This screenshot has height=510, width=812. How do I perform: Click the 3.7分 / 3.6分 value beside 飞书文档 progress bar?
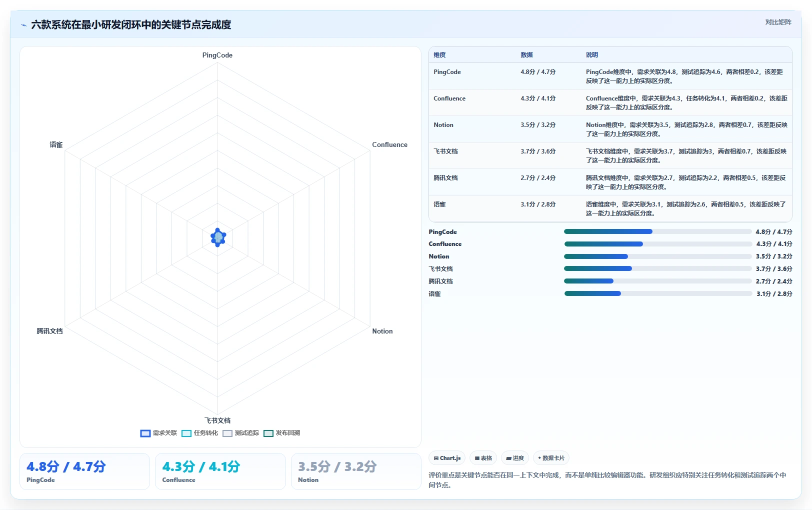point(774,269)
